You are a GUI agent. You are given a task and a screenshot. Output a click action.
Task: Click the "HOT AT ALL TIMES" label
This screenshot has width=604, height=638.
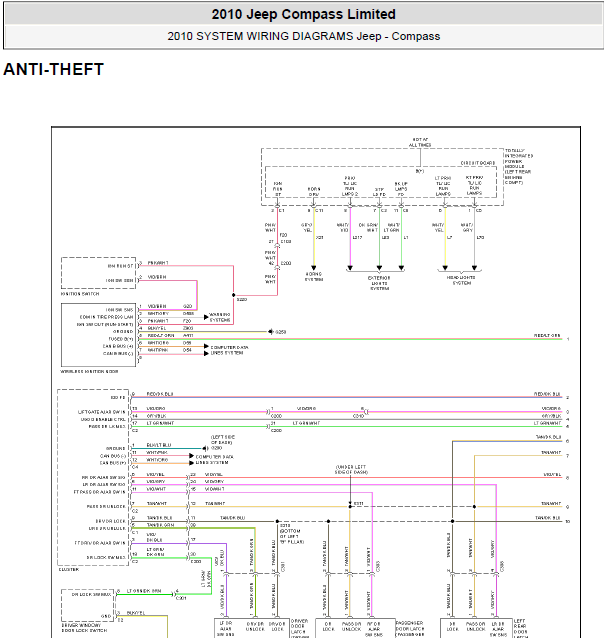(420, 142)
